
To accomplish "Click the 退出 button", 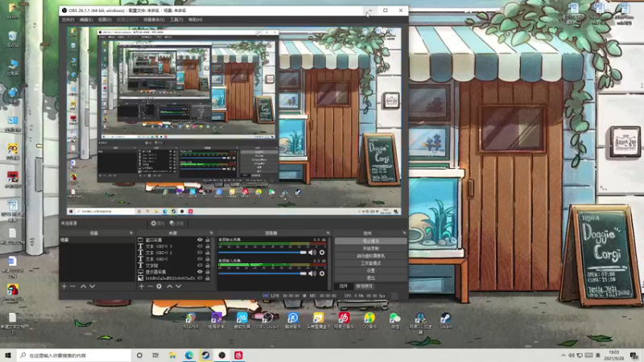I will [370, 278].
